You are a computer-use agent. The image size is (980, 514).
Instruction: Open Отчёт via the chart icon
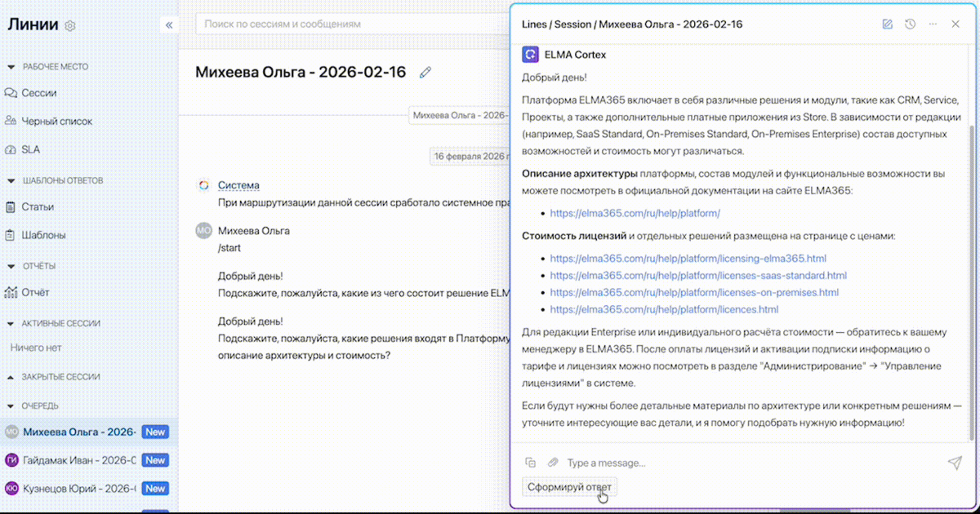pyautogui.click(x=11, y=292)
